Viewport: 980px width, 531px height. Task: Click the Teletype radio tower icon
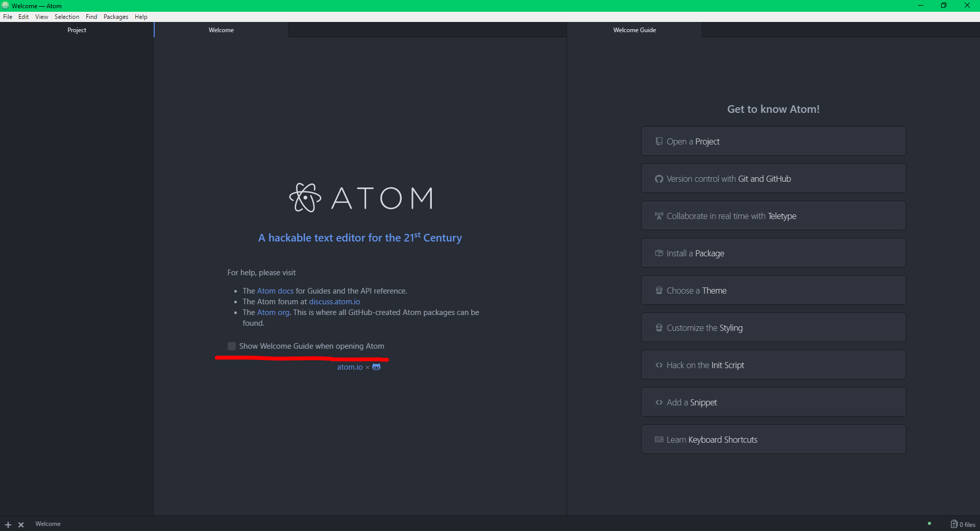point(659,216)
